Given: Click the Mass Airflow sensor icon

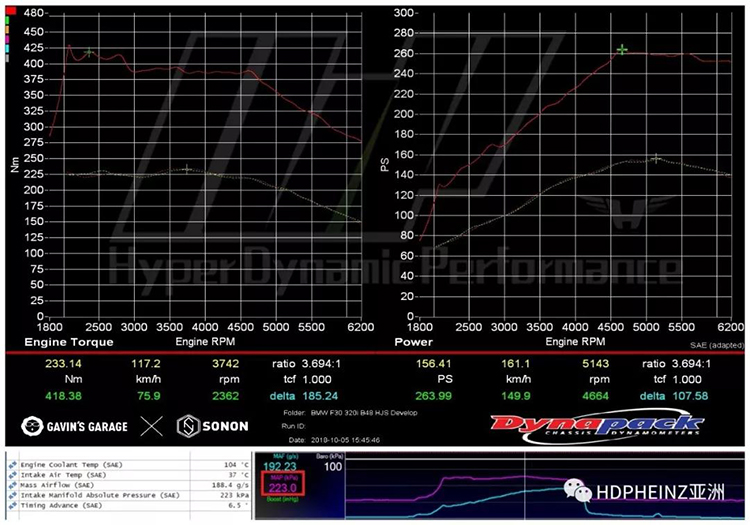Looking at the screenshot, I should tap(12, 485).
